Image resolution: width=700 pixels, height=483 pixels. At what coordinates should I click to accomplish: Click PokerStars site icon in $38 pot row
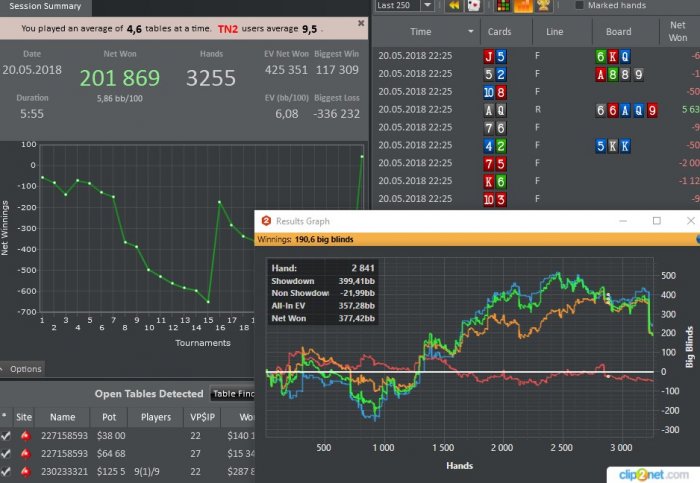tap(28, 437)
